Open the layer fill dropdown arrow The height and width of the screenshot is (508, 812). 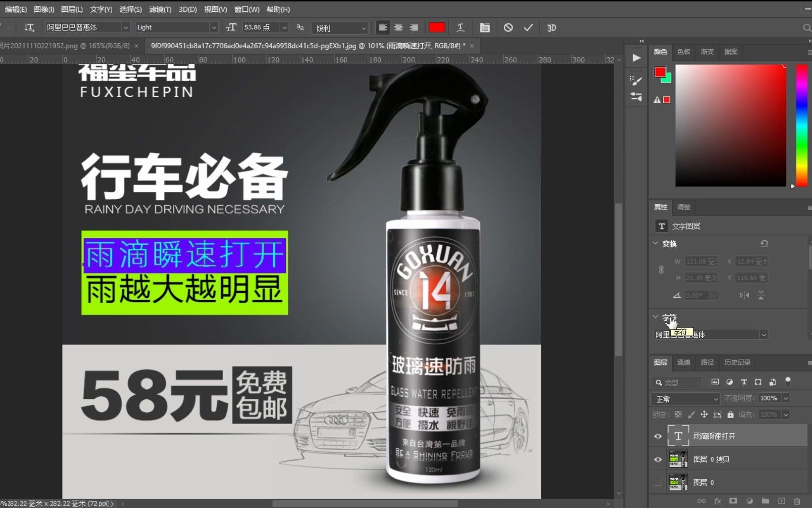pos(786,415)
